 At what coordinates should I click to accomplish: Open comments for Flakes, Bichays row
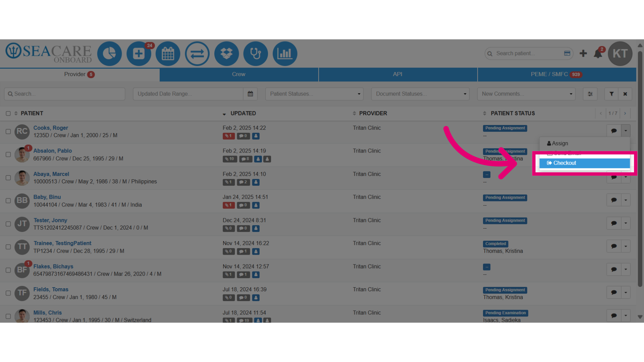point(614,269)
